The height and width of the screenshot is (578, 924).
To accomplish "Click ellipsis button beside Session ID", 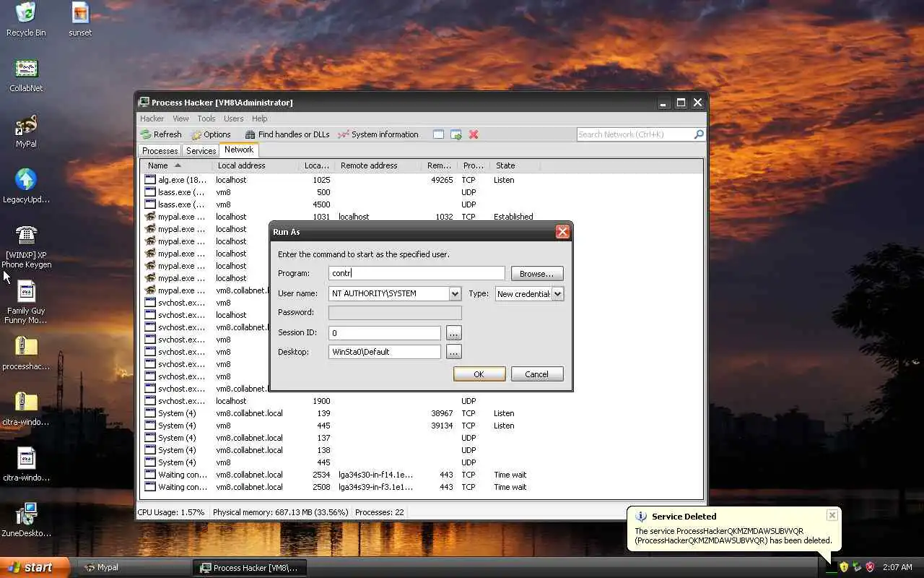I will pyautogui.click(x=453, y=333).
